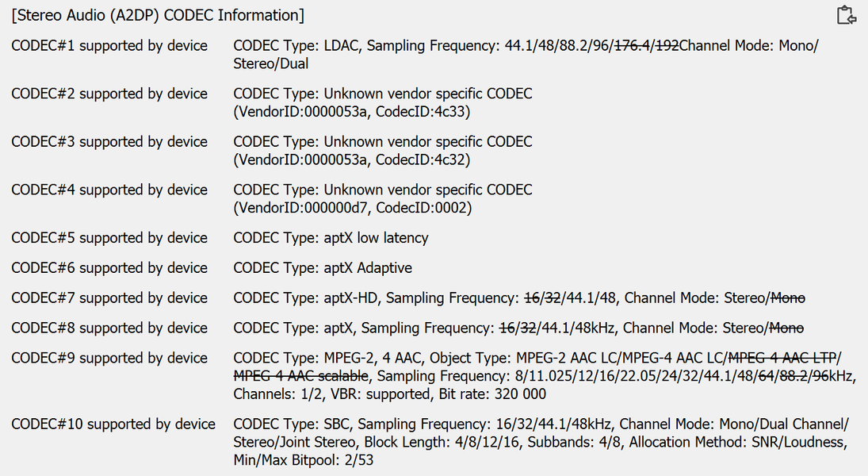Click the CODEC#6 supported by device label
The image size is (868, 476).
[x=109, y=268]
